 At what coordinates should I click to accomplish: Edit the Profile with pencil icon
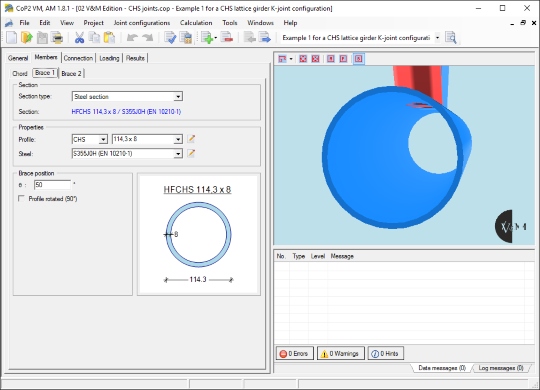click(x=191, y=139)
